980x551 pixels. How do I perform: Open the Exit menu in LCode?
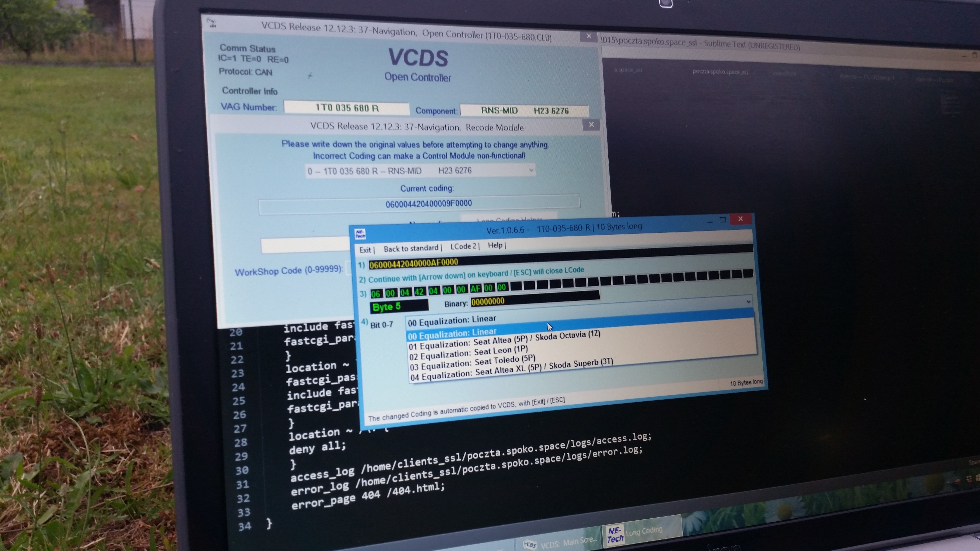tap(367, 250)
